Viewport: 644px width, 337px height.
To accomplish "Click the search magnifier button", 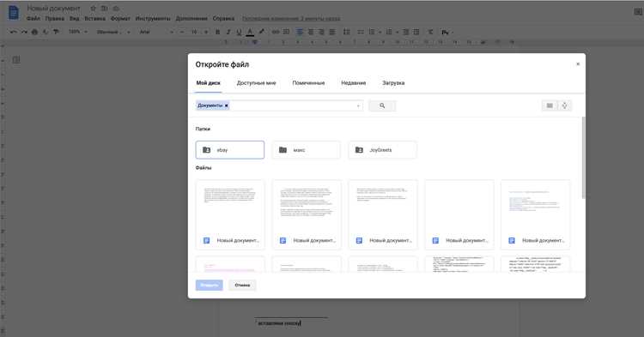I will coord(382,105).
